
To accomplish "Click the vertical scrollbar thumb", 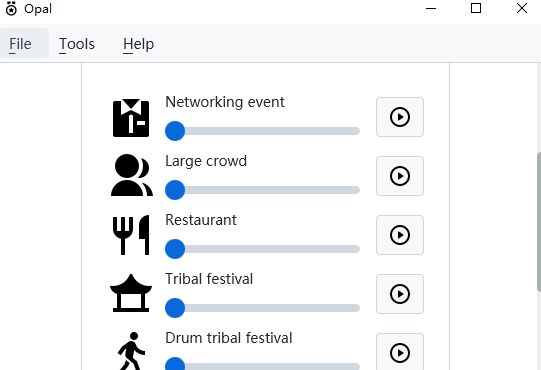I will (539, 222).
